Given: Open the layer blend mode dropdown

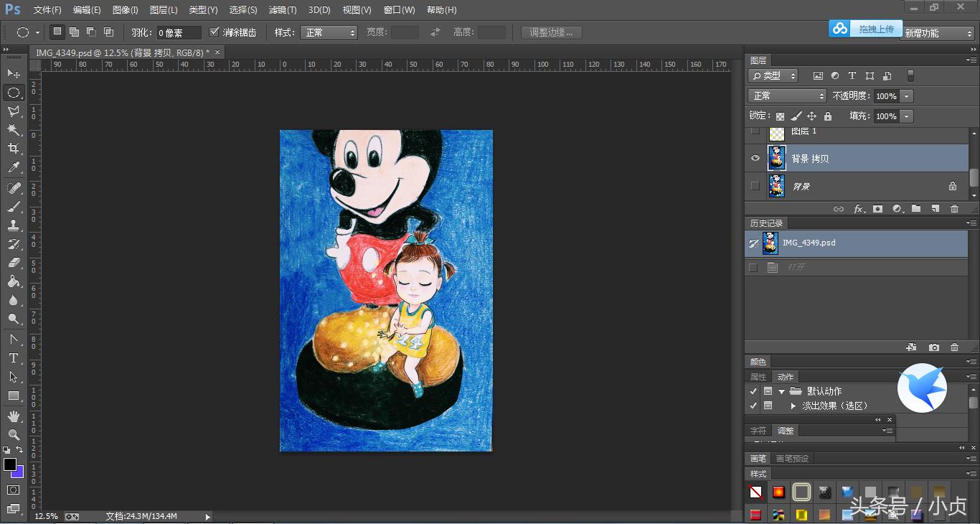Looking at the screenshot, I should click(787, 96).
